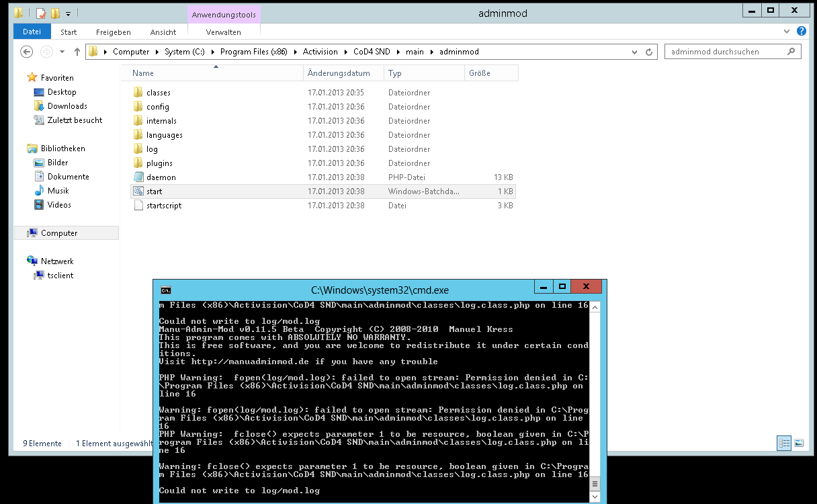This screenshot has height=504, width=817.
Task: Open the Datei menu tab
Action: point(32,32)
